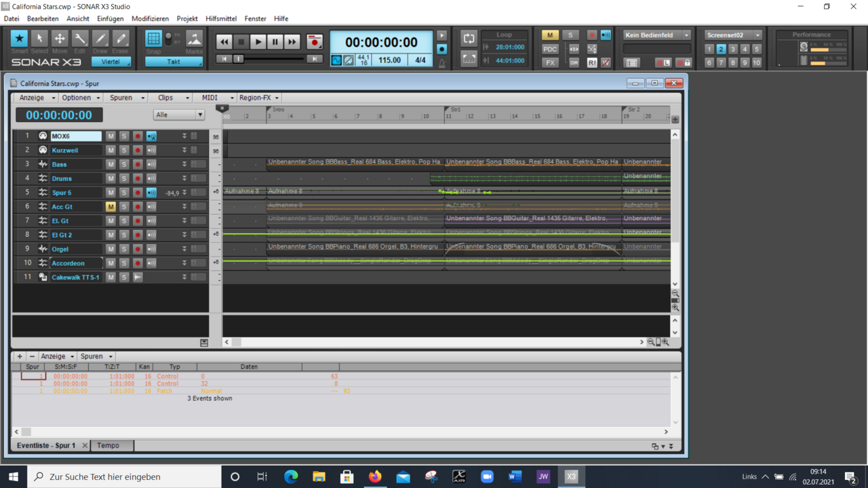This screenshot has height=488, width=868.
Task: Jump to project start button
Action: pyautogui.click(x=224, y=59)
